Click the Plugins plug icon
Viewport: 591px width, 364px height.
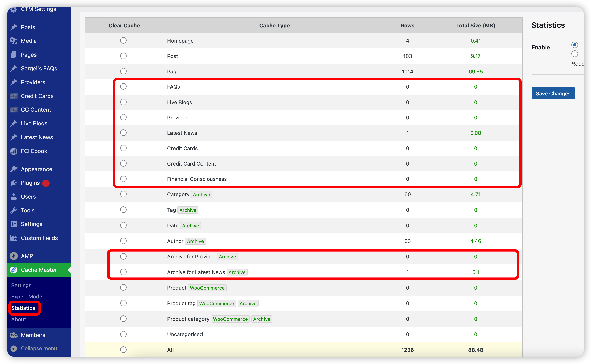[14, 183]
